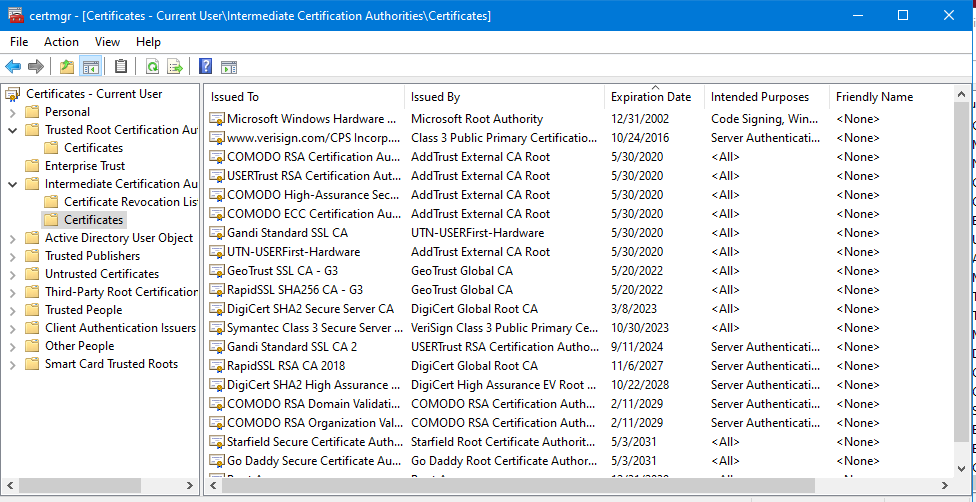Expand the Client Authentication Issuers node
This screenshot has height=502, width=976.
click(x=12, y=329)
